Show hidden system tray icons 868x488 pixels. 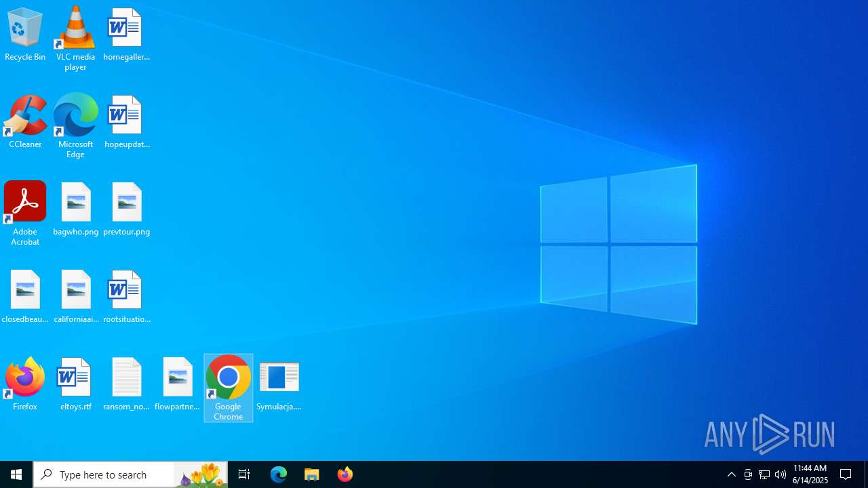pyautogui.click(x=732, y=474)
